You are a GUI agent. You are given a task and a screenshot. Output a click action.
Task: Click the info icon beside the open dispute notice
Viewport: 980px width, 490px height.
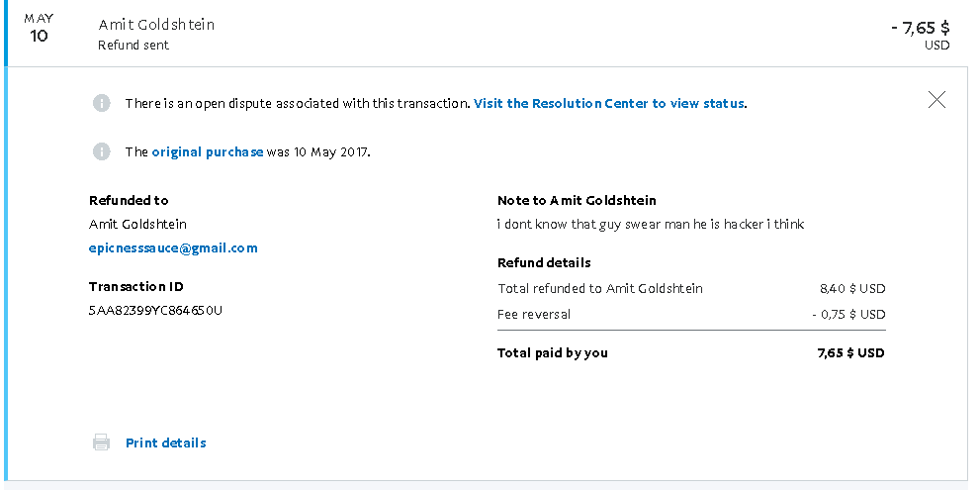pyautogui.click(x=101, y=103)
